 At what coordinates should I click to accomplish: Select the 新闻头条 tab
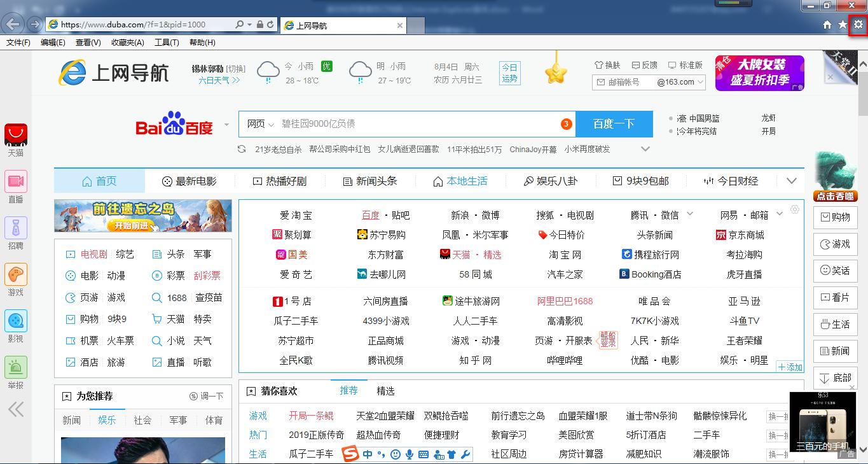tap(369, 181)
